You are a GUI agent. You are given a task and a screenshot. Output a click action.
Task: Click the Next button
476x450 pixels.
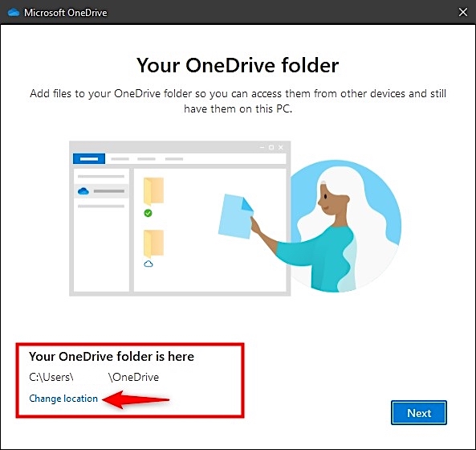click(419, 412)
